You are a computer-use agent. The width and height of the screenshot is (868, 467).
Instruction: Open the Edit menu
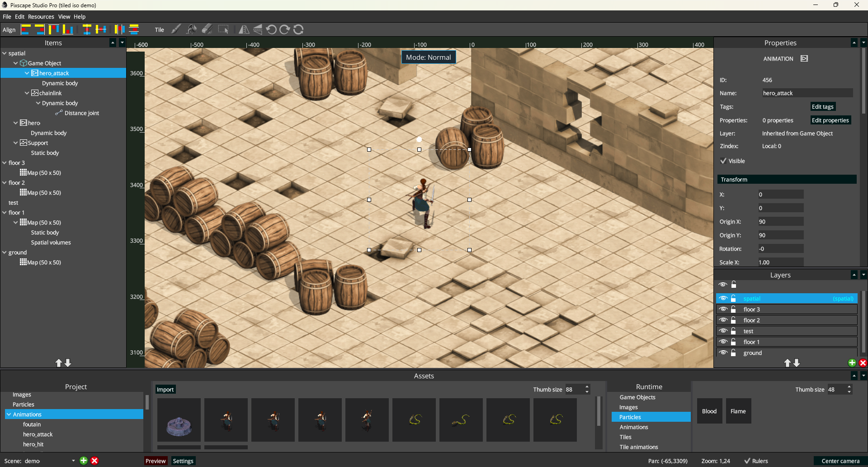click(x=19, y=16)
